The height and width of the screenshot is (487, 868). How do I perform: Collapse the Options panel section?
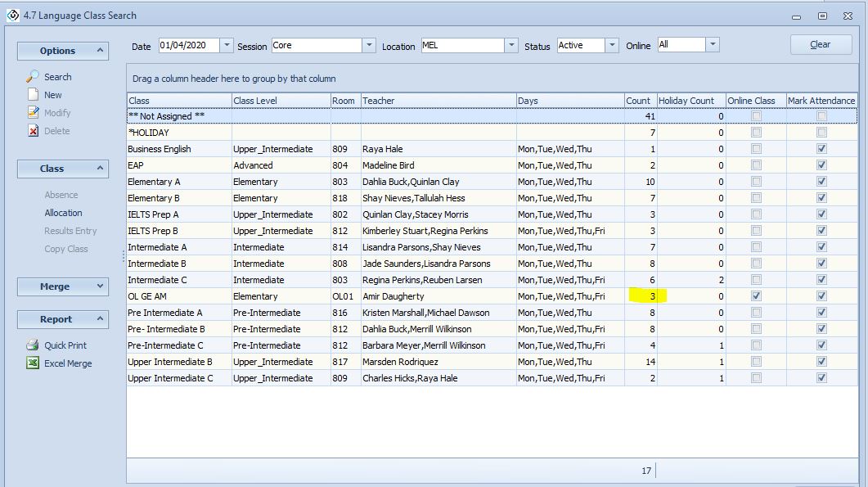101,51
